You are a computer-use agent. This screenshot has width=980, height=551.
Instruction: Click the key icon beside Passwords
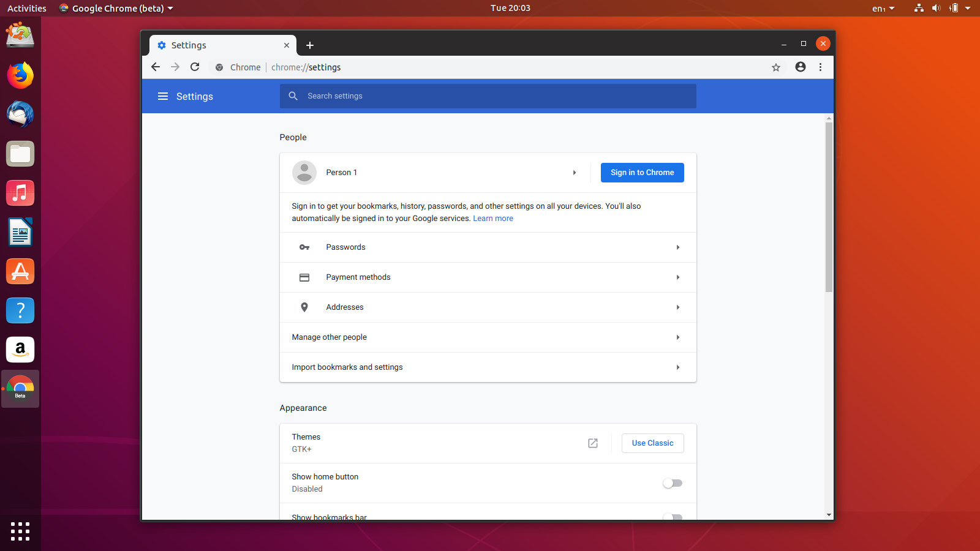tap(304, 247)
